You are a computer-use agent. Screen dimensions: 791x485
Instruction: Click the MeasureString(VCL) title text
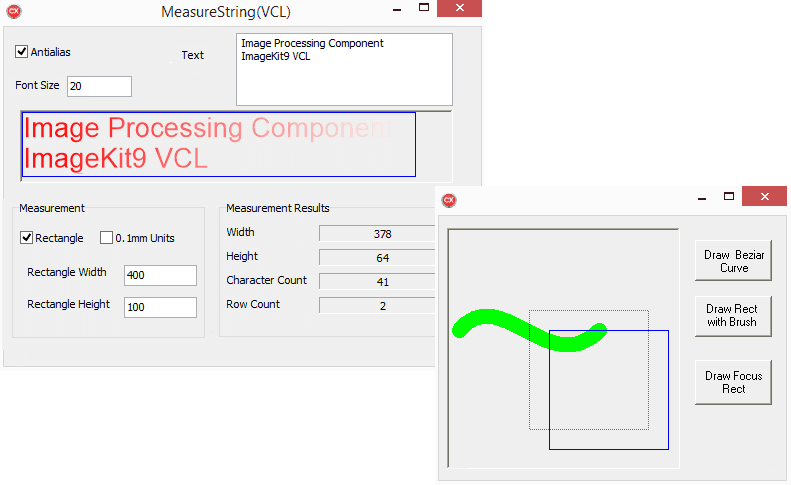[226, 12]
